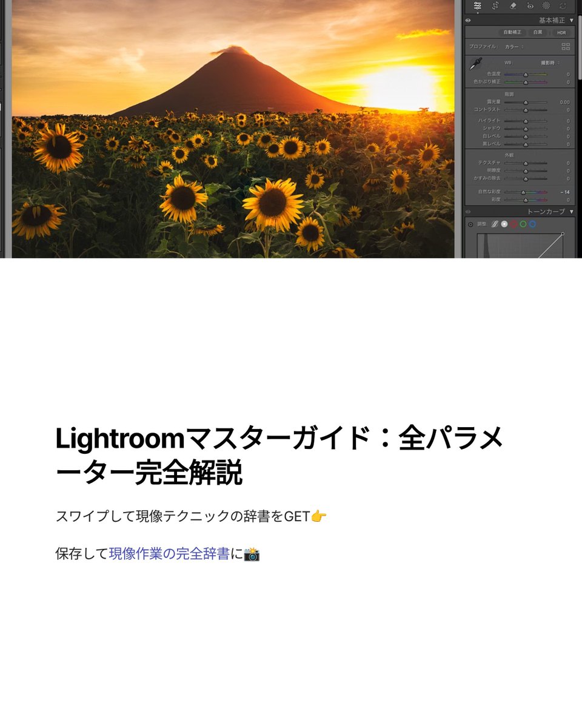Choose the parametric curve adjustment icon
Viewport: 582px width, 728px height.
(495, 224)
